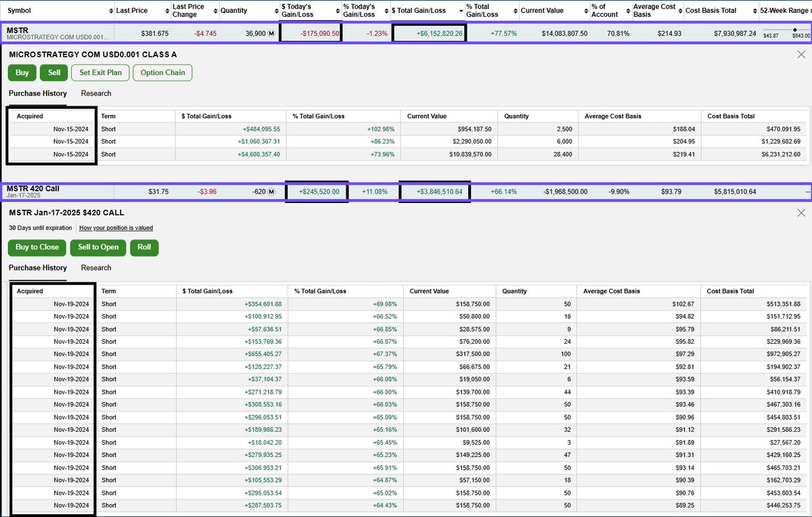Click the green Buy button
Screen dimensions: 812x517
pos(22,72)
